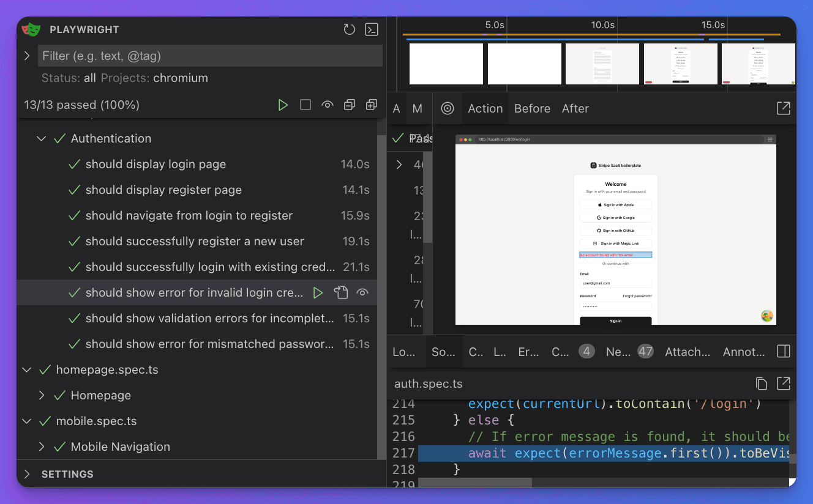Expand all tests using the plus-document icon
The width and height of the screenshot is (813, 504).
(x=371, y=105)
